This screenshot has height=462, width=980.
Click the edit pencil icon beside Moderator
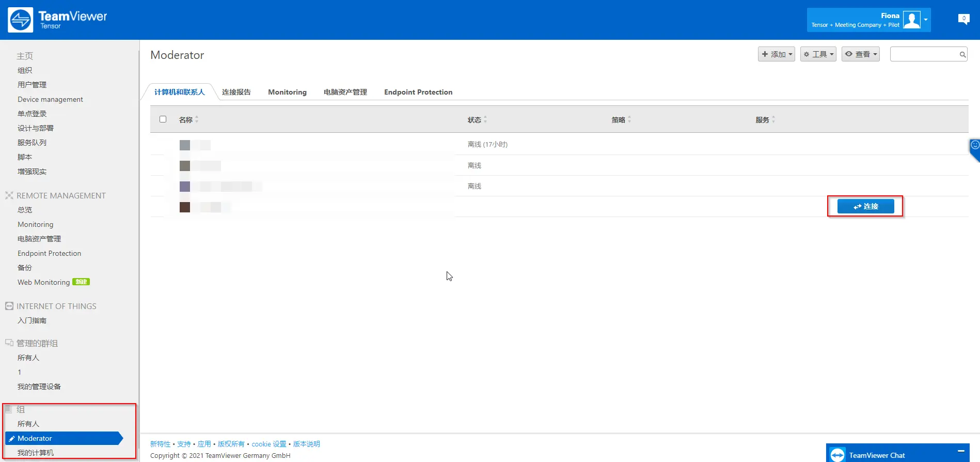pos(12,439)
